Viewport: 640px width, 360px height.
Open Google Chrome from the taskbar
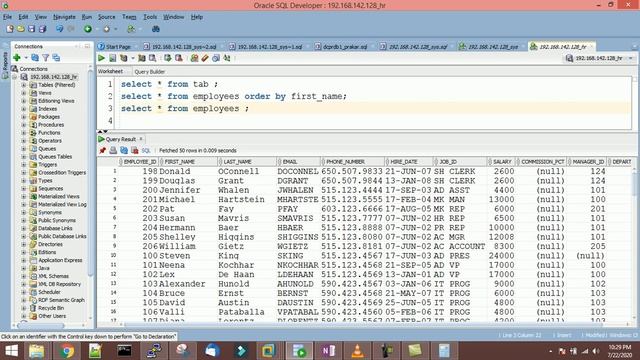66,351
